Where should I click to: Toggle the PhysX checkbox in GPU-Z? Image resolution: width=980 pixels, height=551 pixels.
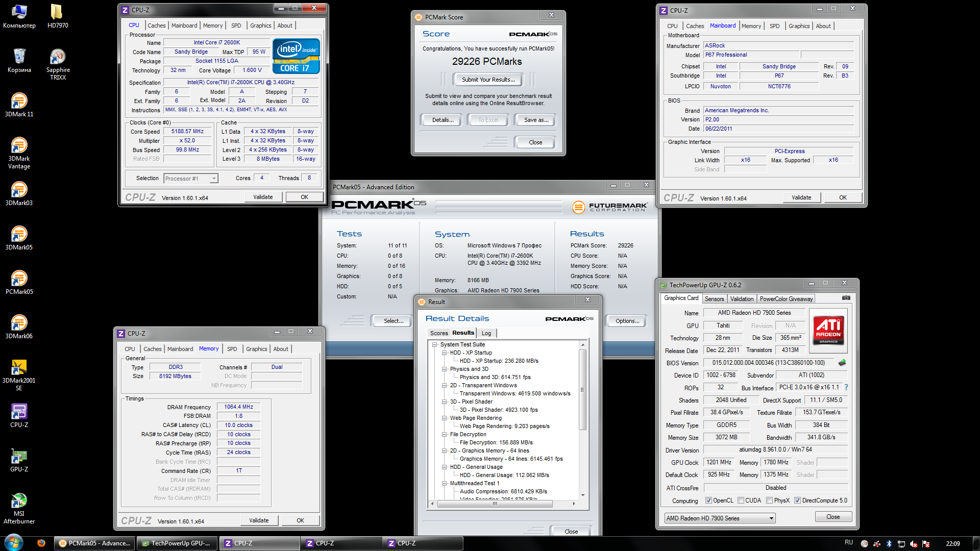[769, 500]
